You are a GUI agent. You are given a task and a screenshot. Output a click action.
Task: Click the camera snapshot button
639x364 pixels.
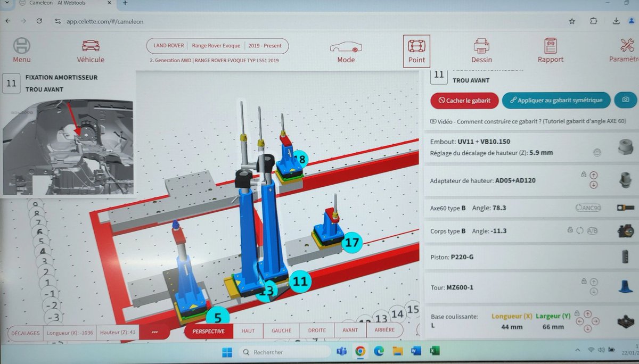[625, 100]
